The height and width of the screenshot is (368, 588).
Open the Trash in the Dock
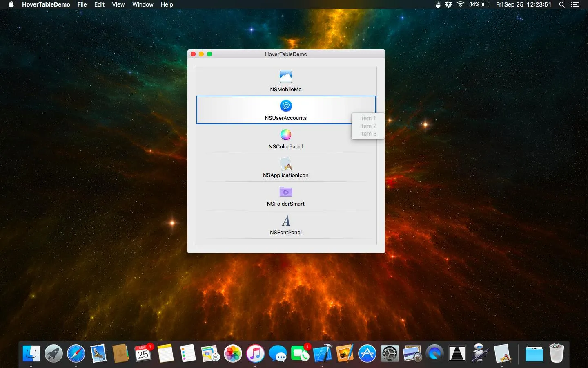557,354
